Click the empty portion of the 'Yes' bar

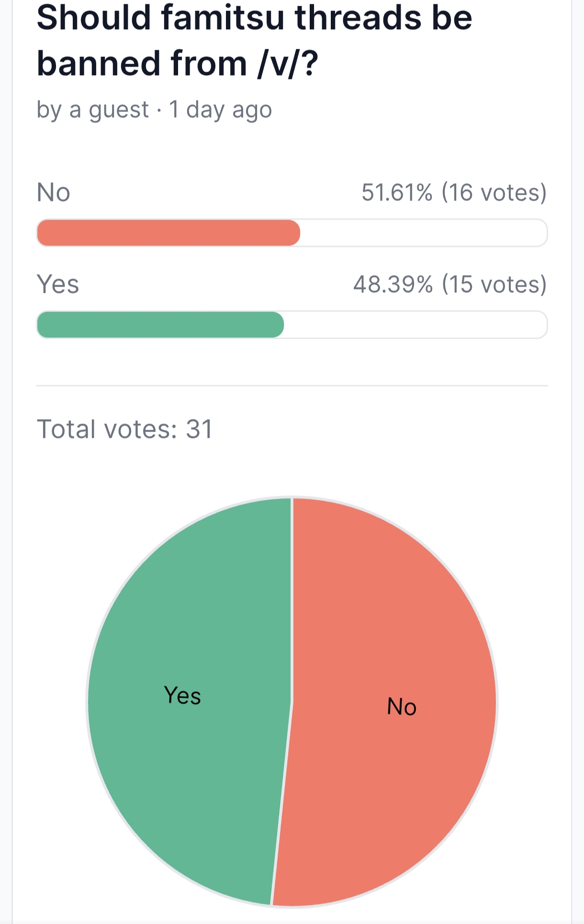coord(416,325)
